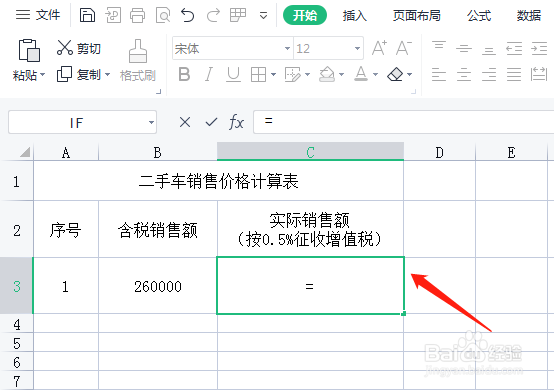
Task: Click the middle vertical align icon
Action: coord(464,48)
